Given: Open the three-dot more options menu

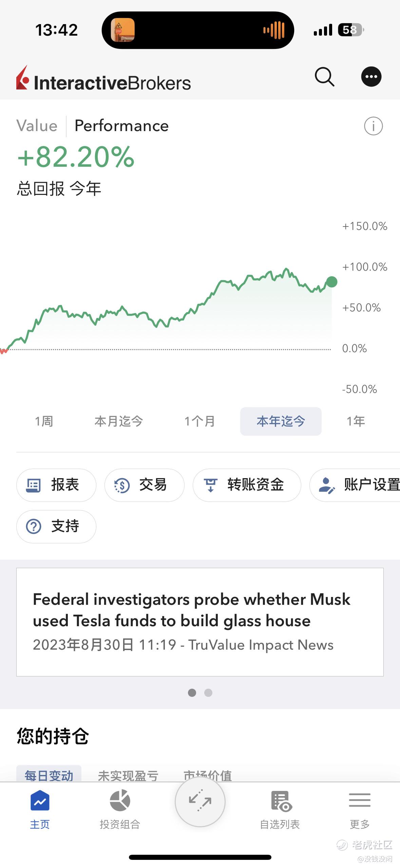Looking at the screenshot, I should [x=371, y=76].
